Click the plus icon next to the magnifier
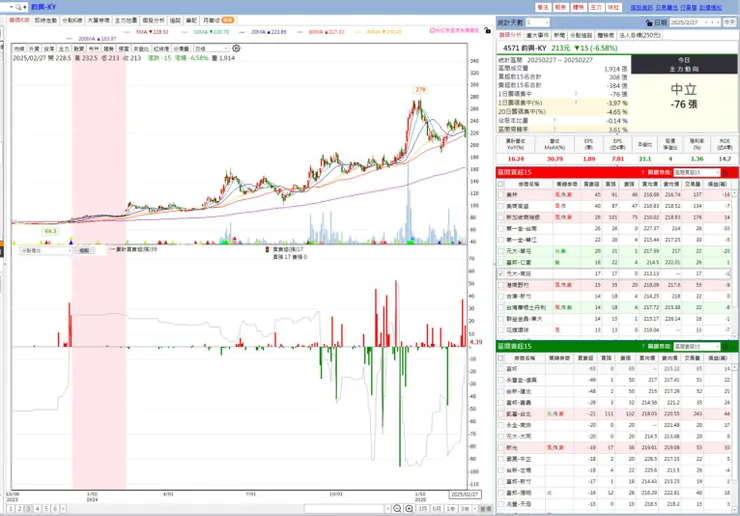This screenshot has height=516, width=740. click(x=25, y=7)
